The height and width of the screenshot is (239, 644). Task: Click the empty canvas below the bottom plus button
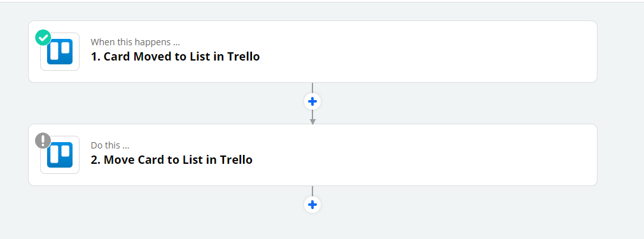312,226
